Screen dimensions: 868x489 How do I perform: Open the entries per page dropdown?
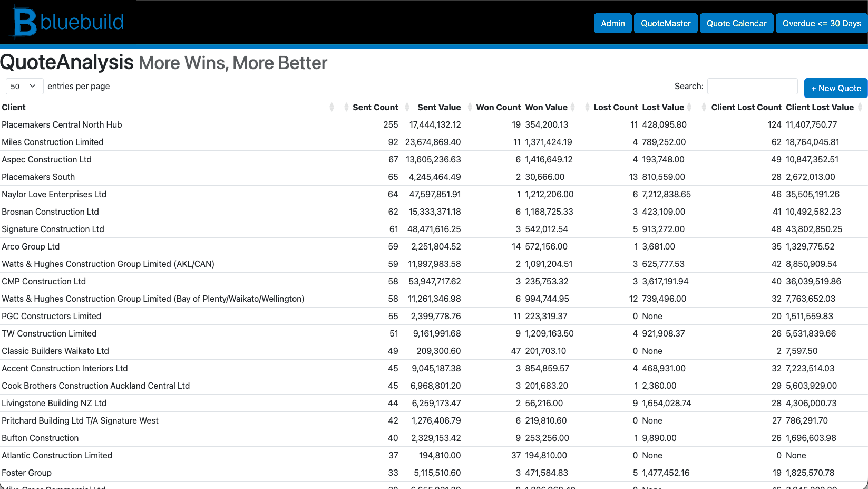click(24, 86)
